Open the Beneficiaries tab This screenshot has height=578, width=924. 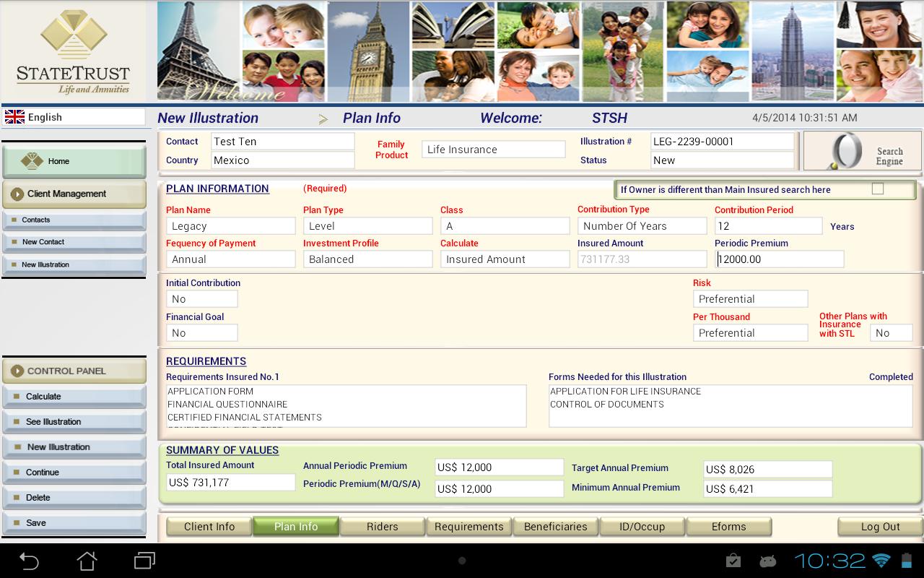tap(555, 526)
